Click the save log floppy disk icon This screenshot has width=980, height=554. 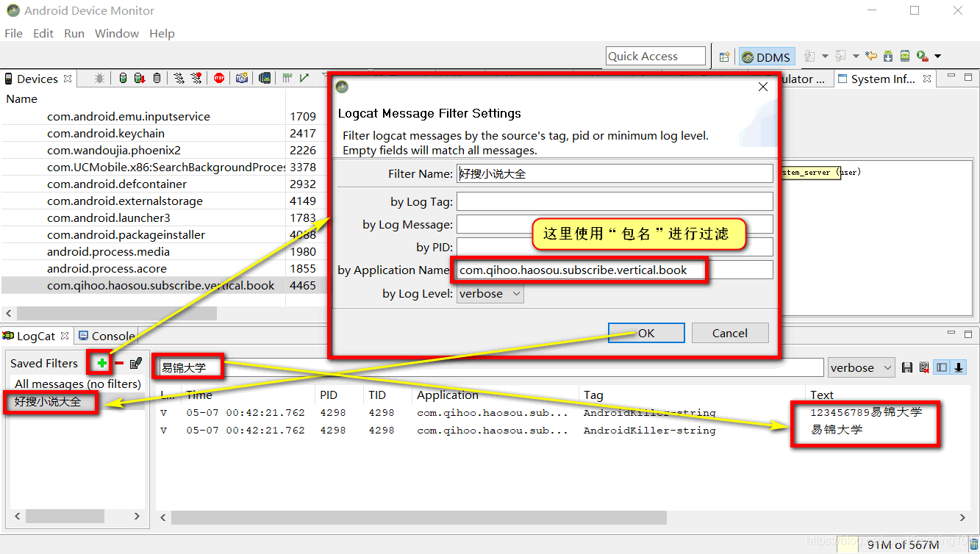click(907, 367)
